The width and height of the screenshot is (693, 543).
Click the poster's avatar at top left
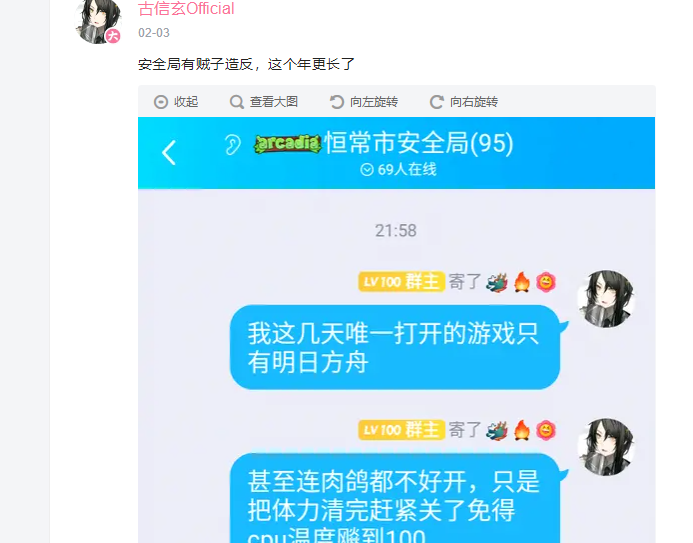(x=98, y=21)
